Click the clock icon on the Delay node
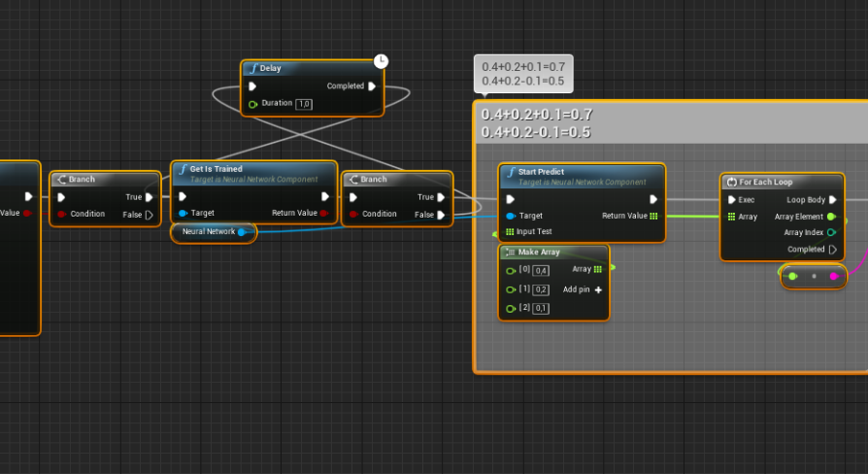The height and width of the screenshot is (474, 868). pos(381,61)
